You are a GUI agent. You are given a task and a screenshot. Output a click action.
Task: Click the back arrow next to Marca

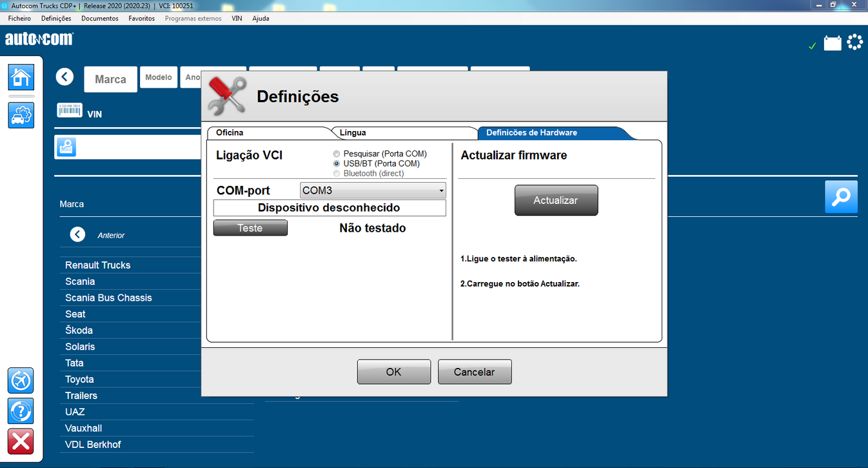pyautogui.click(x=64, y=76)
